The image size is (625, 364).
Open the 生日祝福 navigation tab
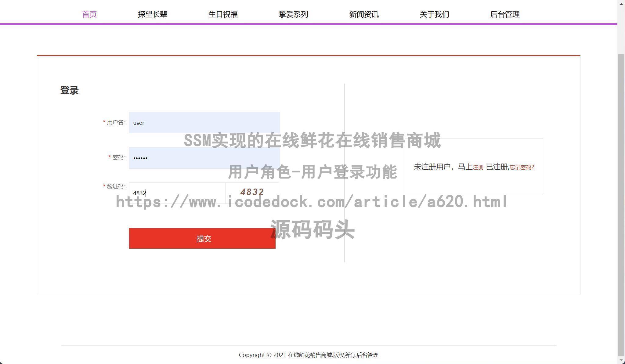click(x=223, y=14)
